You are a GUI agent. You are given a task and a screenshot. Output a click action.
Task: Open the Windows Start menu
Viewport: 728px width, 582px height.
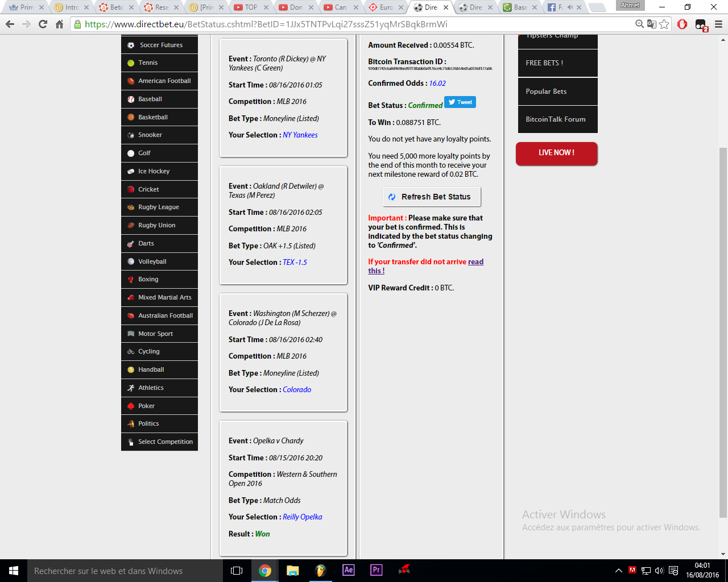coord(14,571)
